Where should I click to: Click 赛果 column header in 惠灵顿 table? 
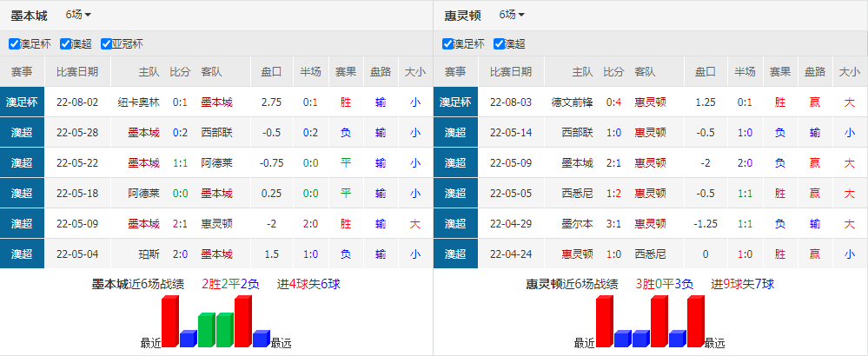779,72
